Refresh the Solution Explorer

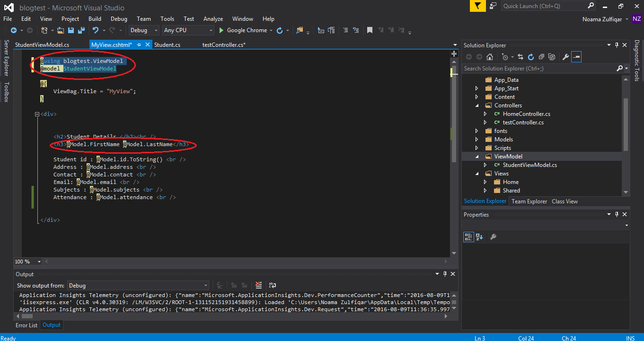(x=531, y=56)
